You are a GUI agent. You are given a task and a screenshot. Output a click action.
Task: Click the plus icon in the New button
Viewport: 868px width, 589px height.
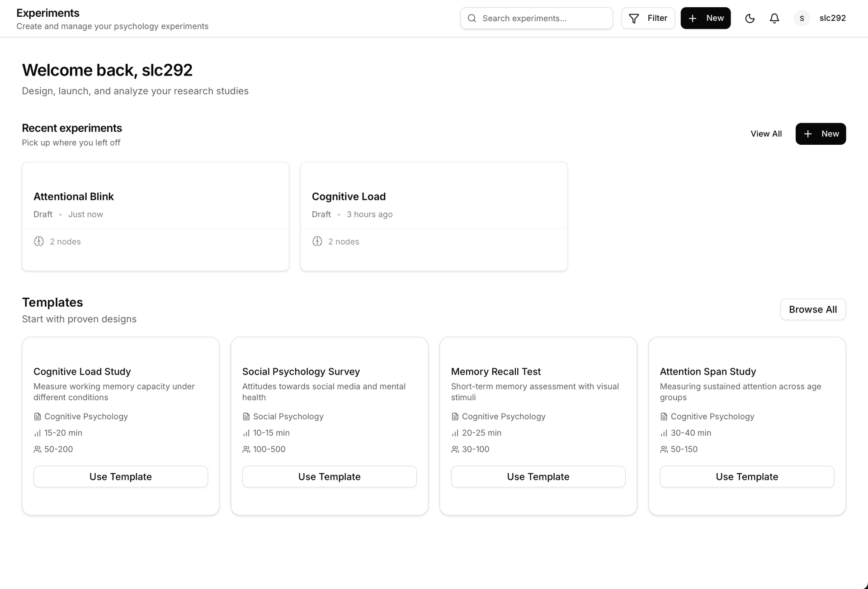[692, 18]
